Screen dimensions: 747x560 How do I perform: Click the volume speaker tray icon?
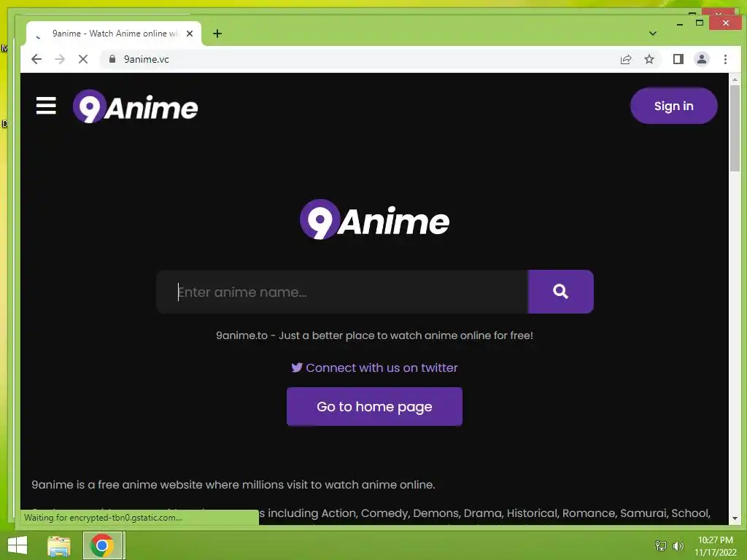(x=678, y=545)
